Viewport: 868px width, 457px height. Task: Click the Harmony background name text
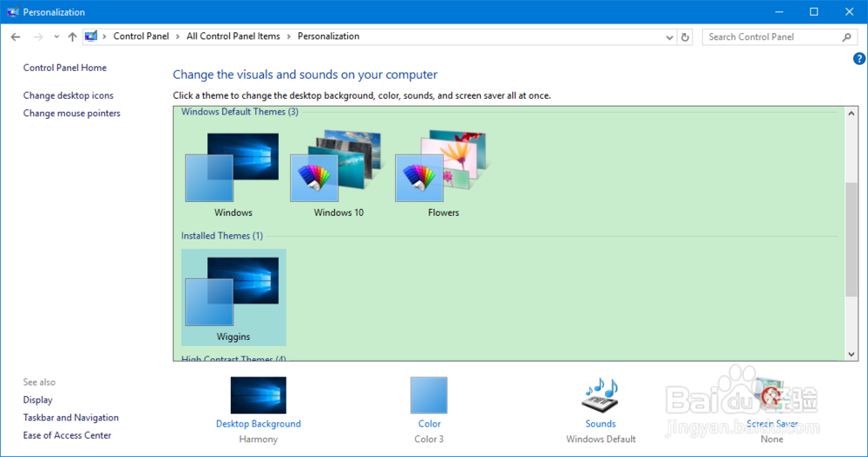click(x=259, y=439)
